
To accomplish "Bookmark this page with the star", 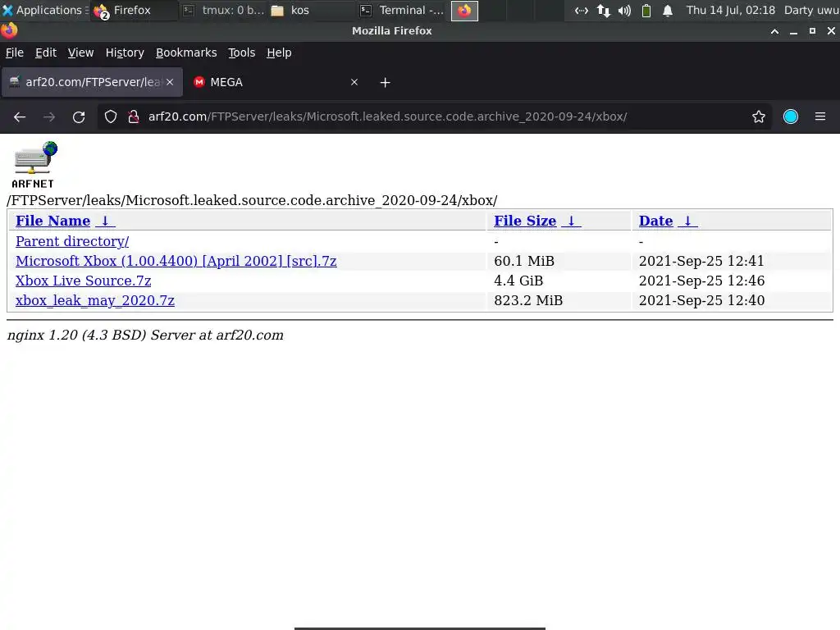I will pos(758,116).
